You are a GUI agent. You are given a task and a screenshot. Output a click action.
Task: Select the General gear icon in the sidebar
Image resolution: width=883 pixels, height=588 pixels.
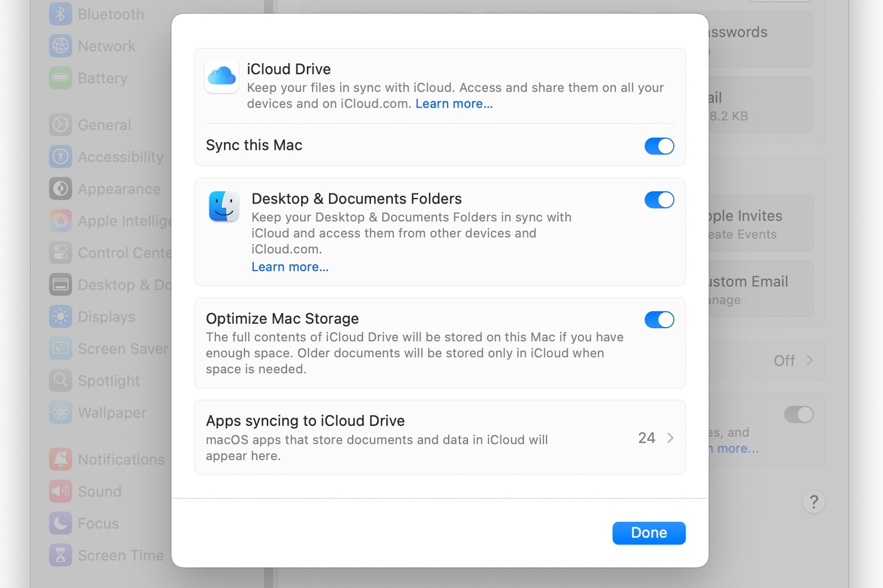point(61,125)
